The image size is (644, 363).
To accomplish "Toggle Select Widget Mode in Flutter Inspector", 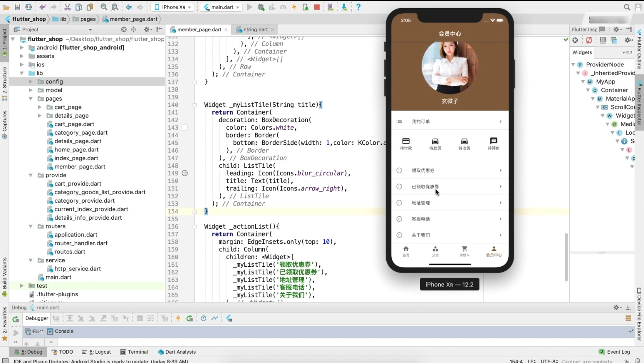I will [575, 40].
